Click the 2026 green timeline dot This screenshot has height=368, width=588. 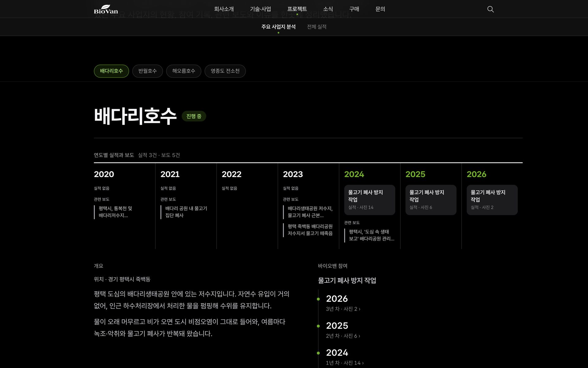pyautogui.click(x=318, y=299)
